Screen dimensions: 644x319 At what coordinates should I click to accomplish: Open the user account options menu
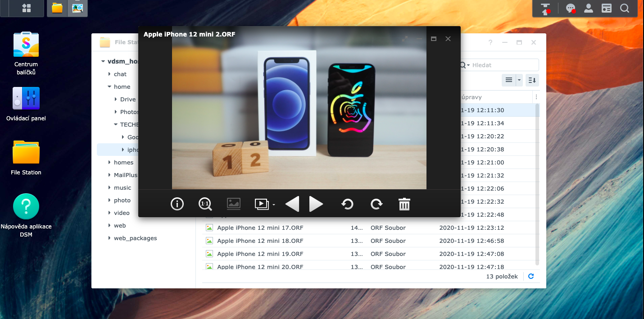click(x=589, y=8)
